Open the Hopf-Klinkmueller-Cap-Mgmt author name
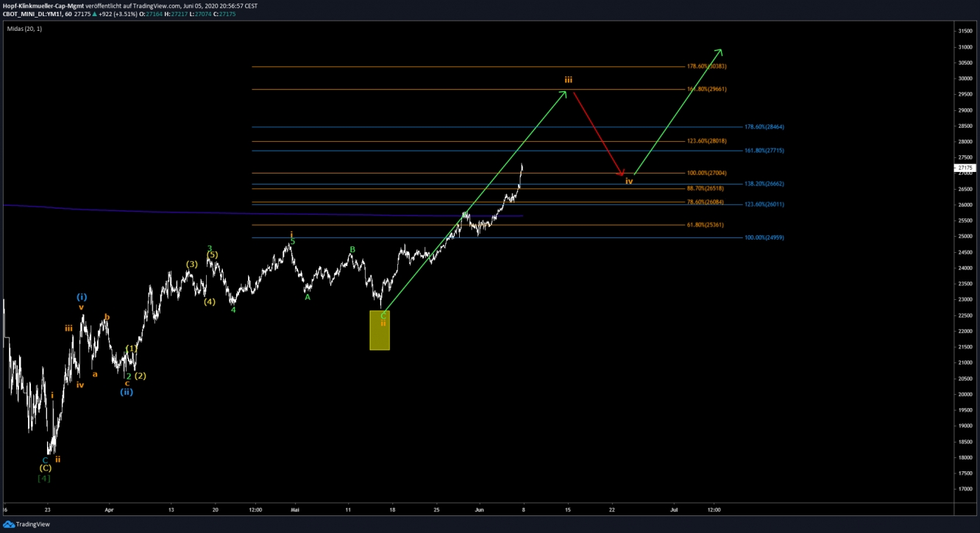Viewport: 980px width, 533px height. click(x=43, y=5)
